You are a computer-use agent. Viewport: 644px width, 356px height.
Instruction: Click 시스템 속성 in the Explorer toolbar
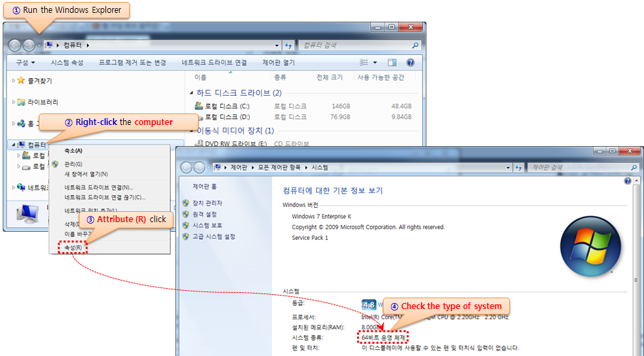click(67, 63)
